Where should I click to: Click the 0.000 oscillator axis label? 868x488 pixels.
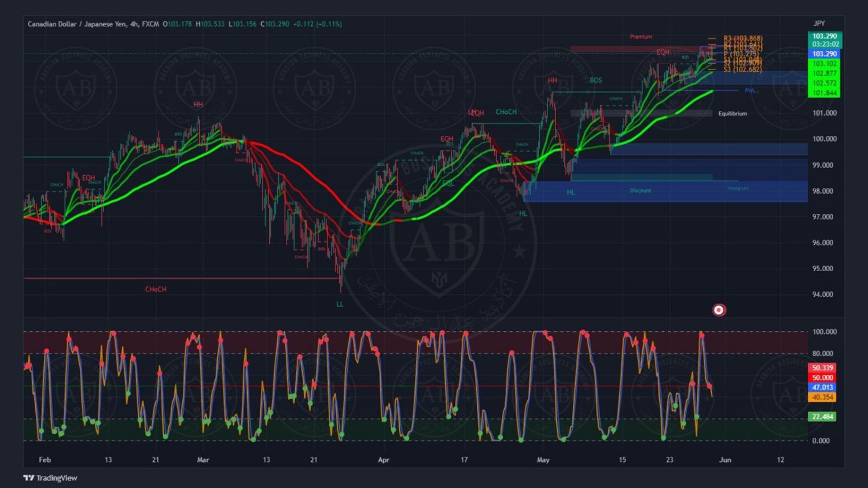(x=821, y=441)
